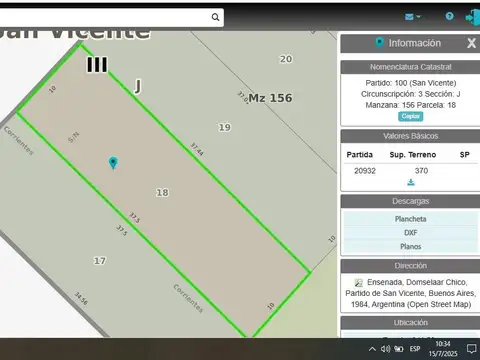This screenshot has width=480, height=360.
Task: Close the Información panel with X
Action: click(471, 43)
